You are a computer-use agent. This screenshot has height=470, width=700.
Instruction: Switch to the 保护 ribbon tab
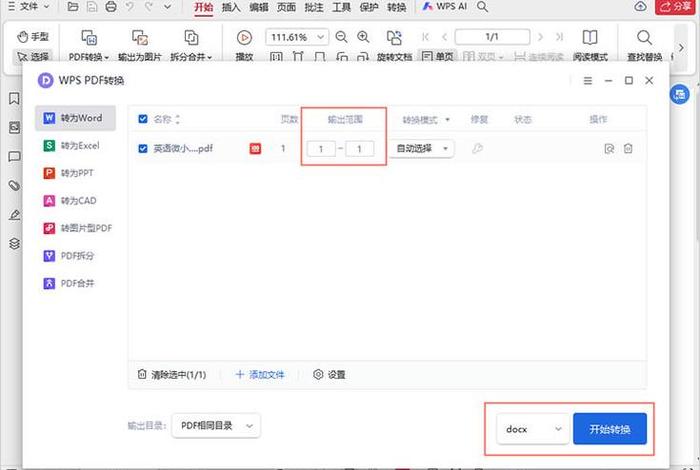coord(369,7)
